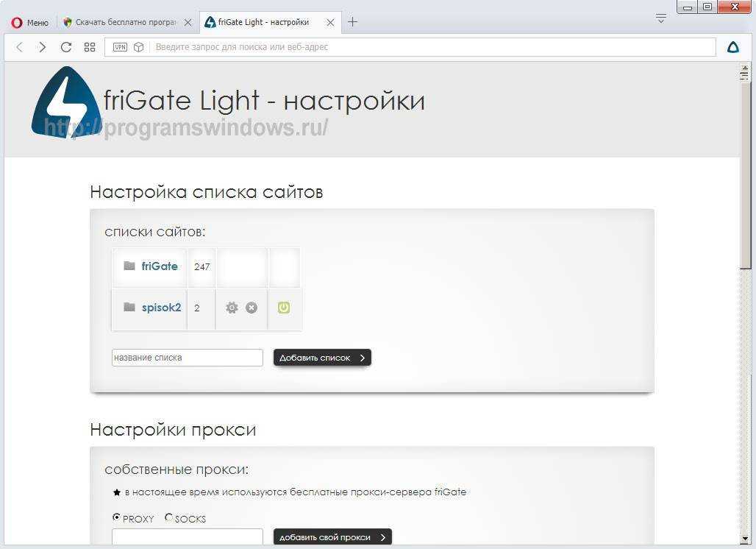
Task: Open the Speed Dial start page
Action: click(x=90, y=47)
